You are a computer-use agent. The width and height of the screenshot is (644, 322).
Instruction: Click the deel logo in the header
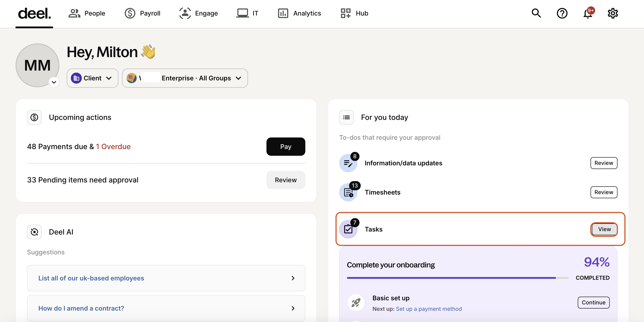pos(34,13)
